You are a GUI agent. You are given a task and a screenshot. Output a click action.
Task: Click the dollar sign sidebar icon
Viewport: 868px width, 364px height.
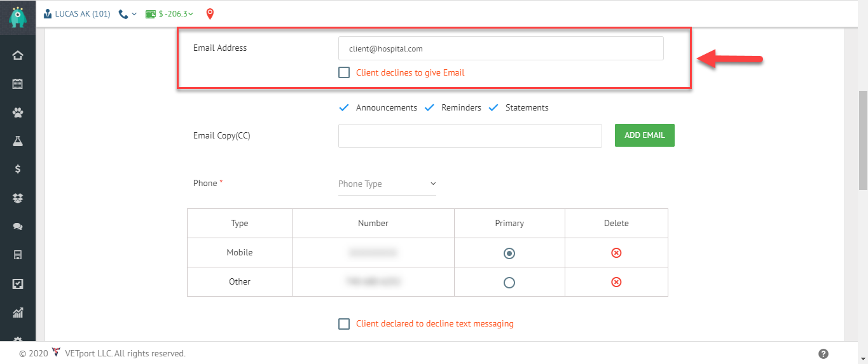pos(18,169)
